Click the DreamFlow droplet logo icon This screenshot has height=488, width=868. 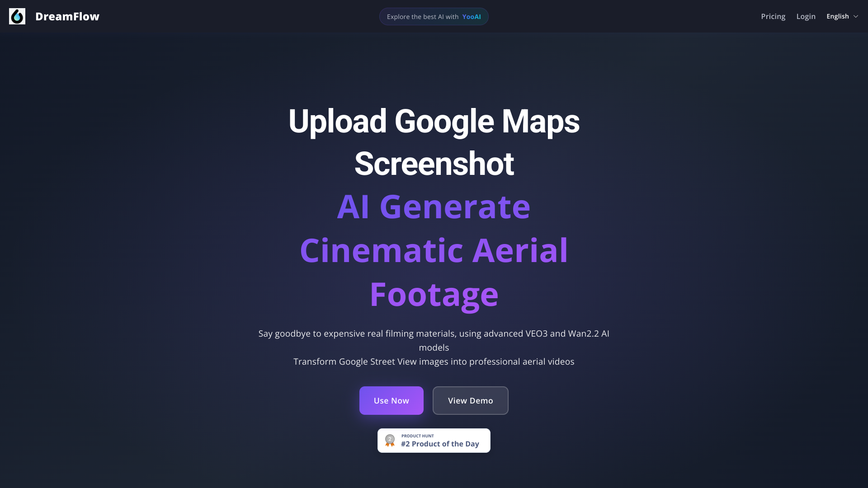tap(17, 16)
